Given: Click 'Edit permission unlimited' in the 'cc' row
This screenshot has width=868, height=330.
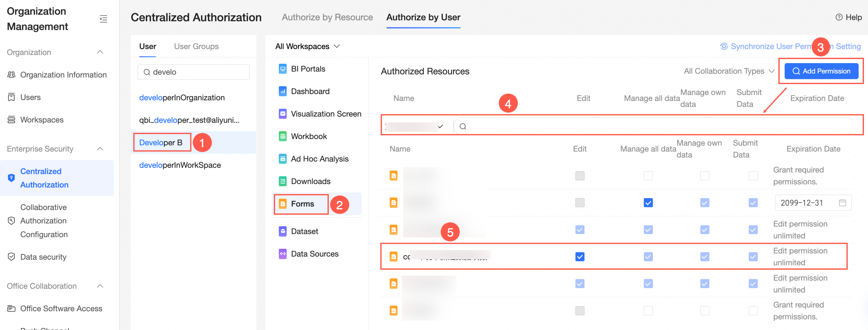Looking at the screenshot, I should pyautogui.click(x=800, y=257).
